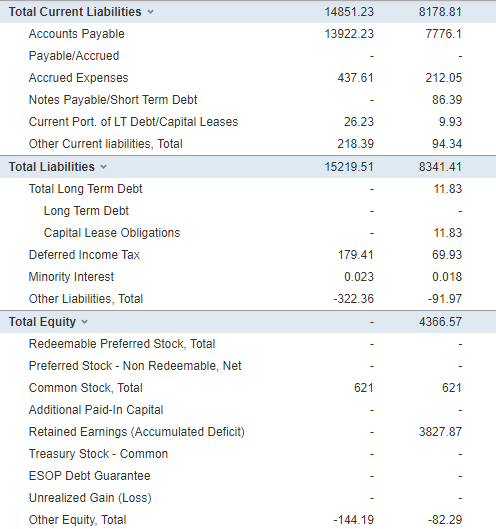
Task: Select Total Current Liabilities value 14851.23
Action: pyautogui.click(x=349, y=12)
